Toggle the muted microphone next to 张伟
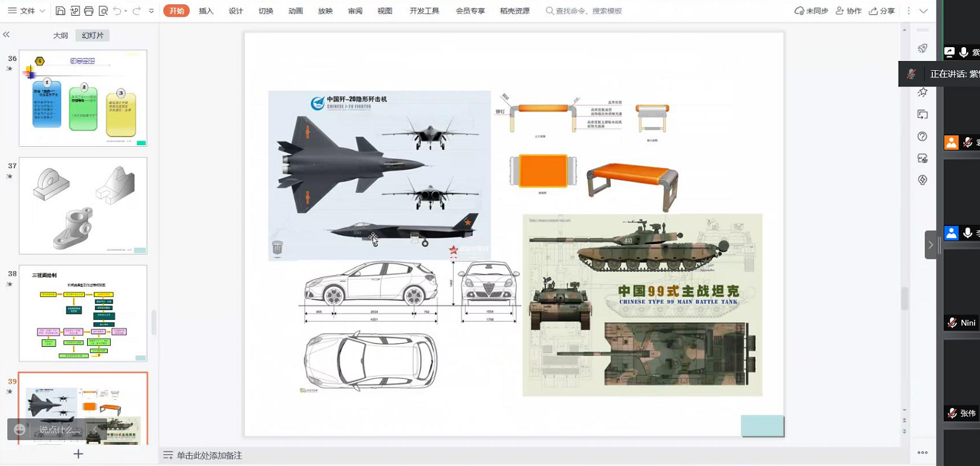Image resolution: width=980 pixels, height=466 pixels. pos(952,413)
